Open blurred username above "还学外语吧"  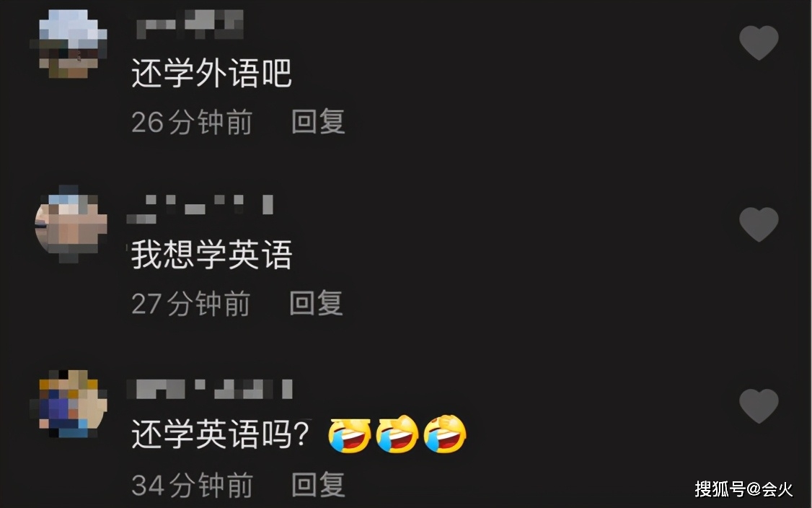190,25
